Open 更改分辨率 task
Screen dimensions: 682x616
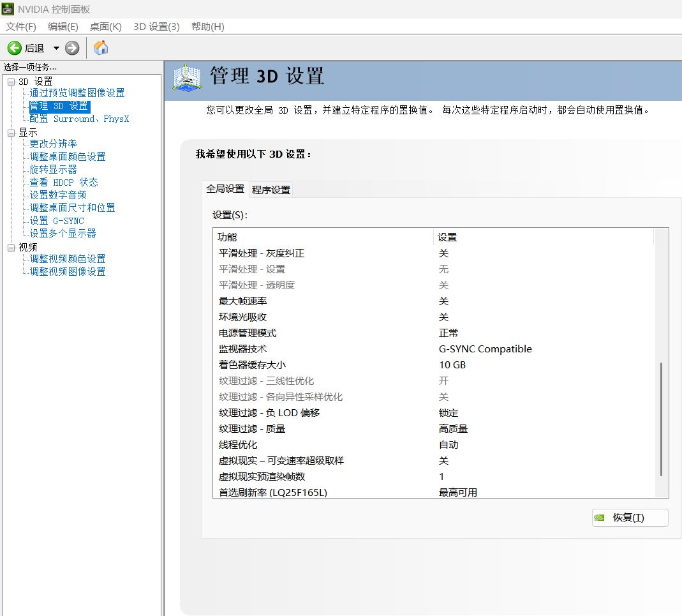(53, 144)
